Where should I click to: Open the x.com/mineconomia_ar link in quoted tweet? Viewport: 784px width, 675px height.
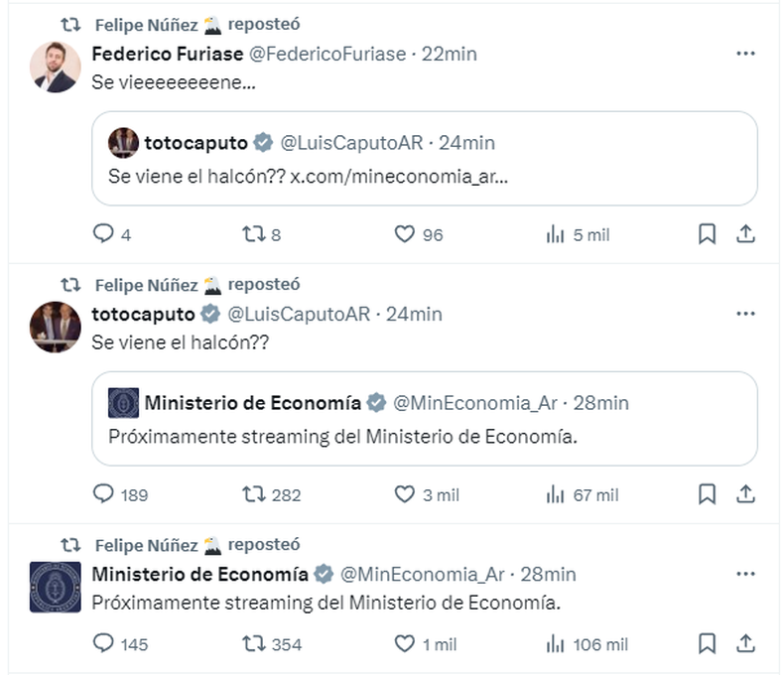[x=401, y=178]
